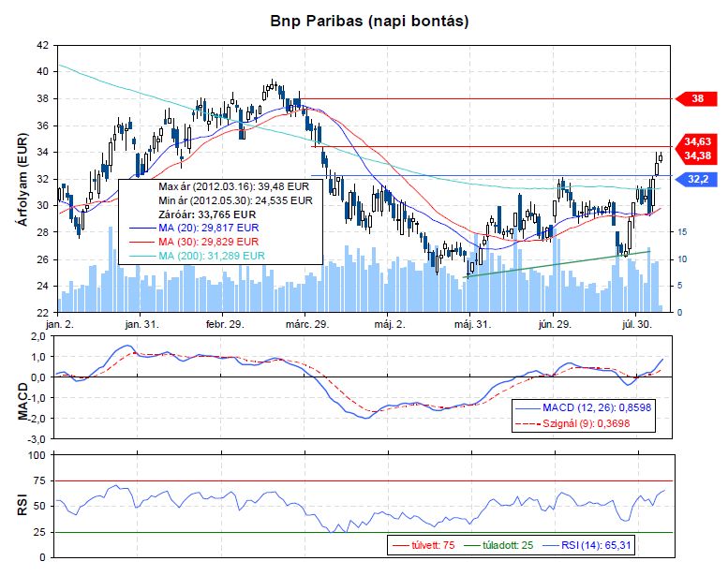Viewport: 728px width, 576px height.
Task: Click the RSI axis value 100
Action: tap(37, 455)
